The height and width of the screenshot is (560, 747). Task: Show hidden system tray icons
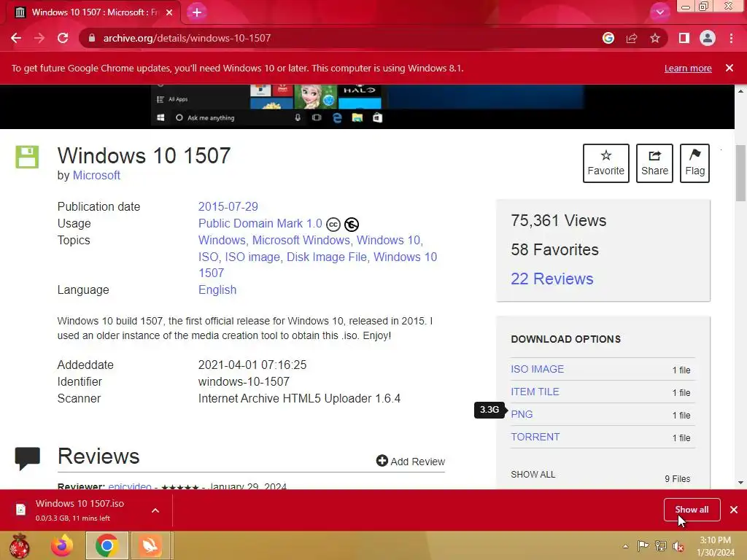coord(625,546)
